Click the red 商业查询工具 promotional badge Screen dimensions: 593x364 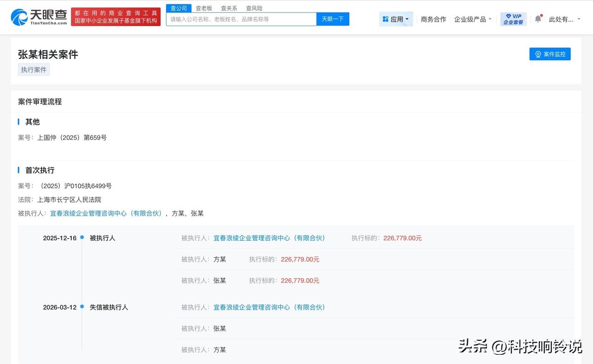[x=115, y=17]
